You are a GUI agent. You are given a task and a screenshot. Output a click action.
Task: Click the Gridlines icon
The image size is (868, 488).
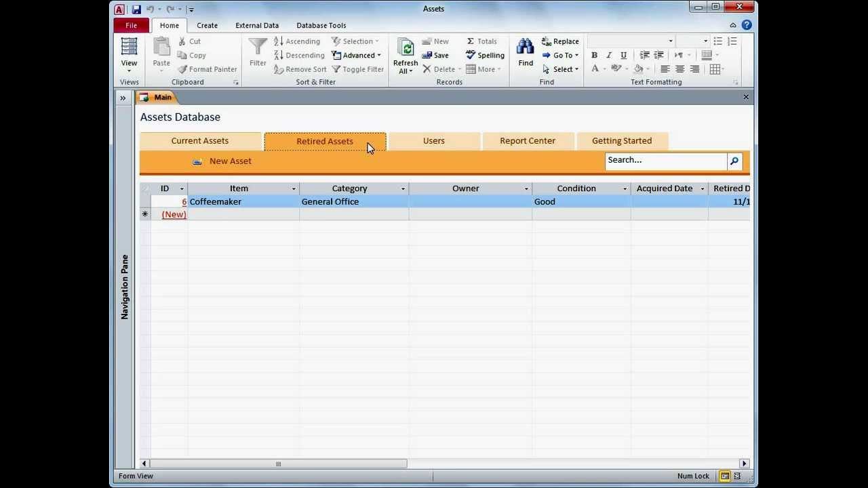715,69
